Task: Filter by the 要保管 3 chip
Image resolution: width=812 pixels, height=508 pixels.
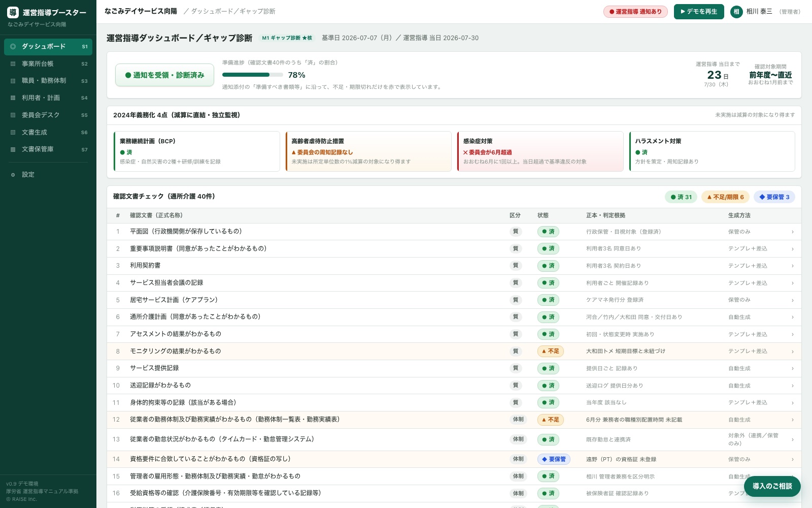Action: (x=774, y=197)
